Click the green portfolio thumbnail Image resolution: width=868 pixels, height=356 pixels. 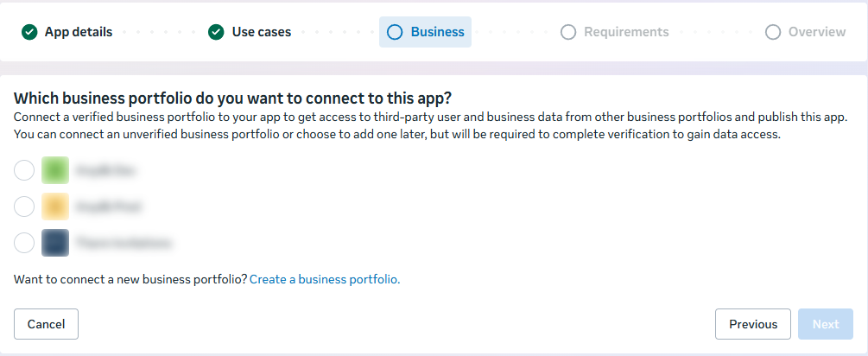[55, 170]
